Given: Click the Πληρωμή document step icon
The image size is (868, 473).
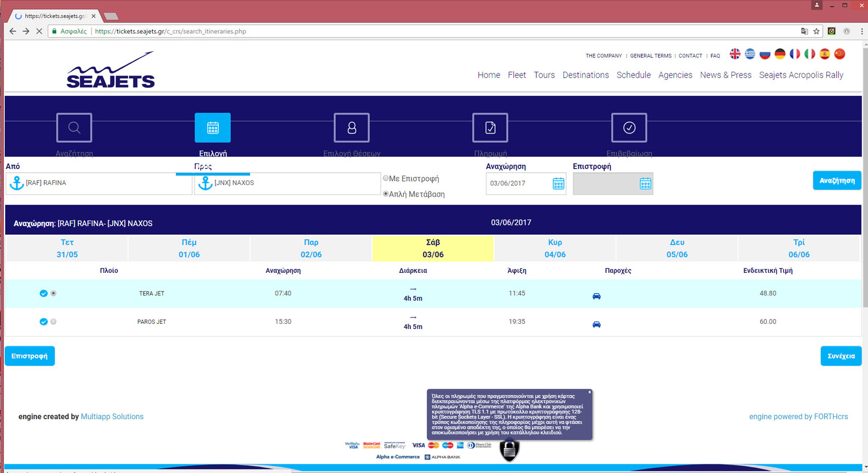Looking at the screenshot, I should 490,128.
